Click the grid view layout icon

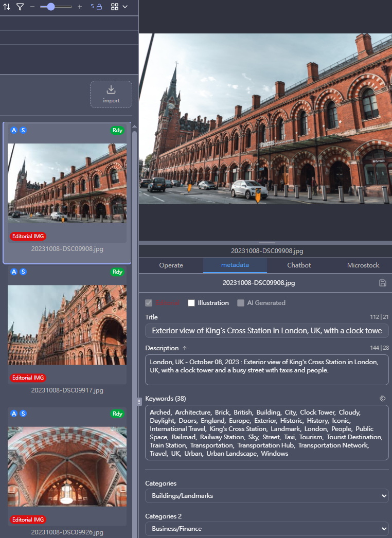115,7
